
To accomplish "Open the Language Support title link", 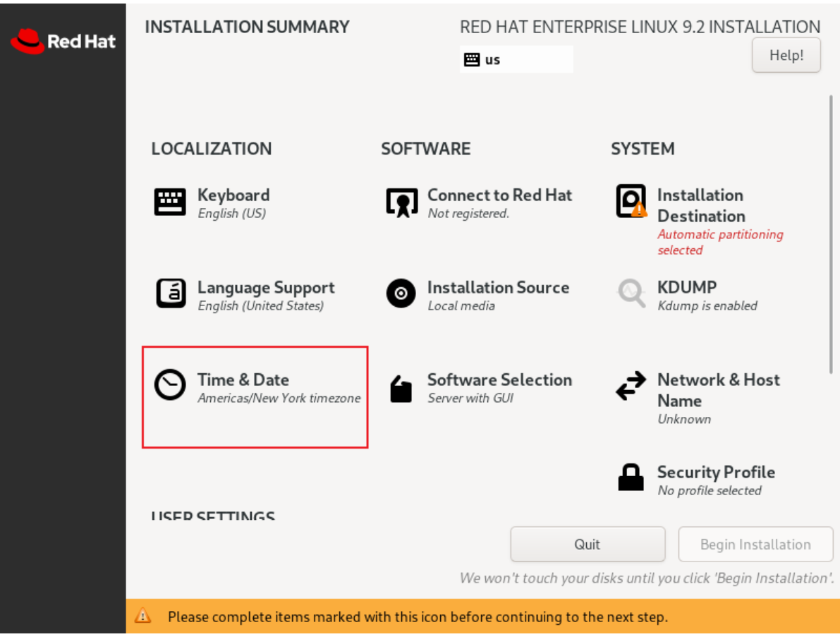I will pos(267,288).
